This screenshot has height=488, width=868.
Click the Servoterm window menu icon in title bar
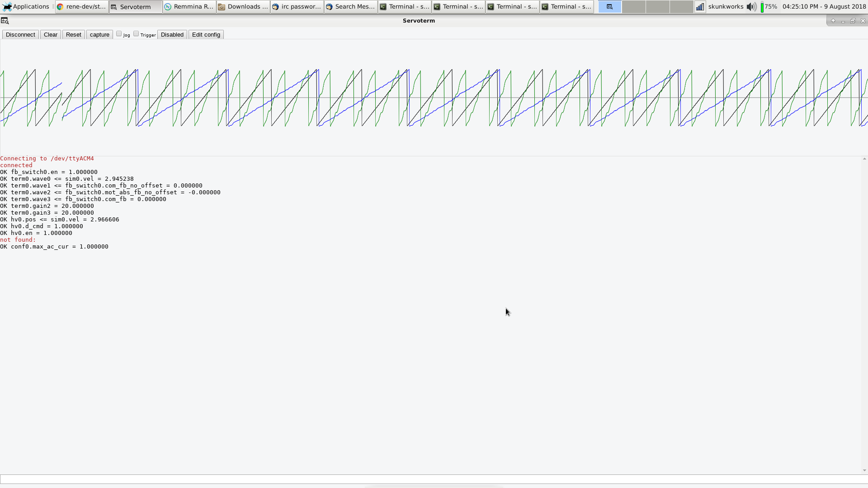click(x=5, y=21)
